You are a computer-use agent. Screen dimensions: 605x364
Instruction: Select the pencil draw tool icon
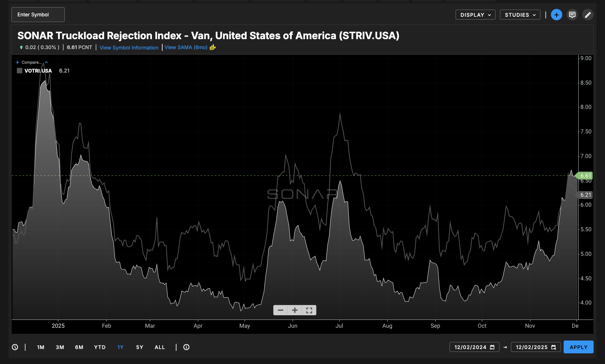click(x=588, y=15)
